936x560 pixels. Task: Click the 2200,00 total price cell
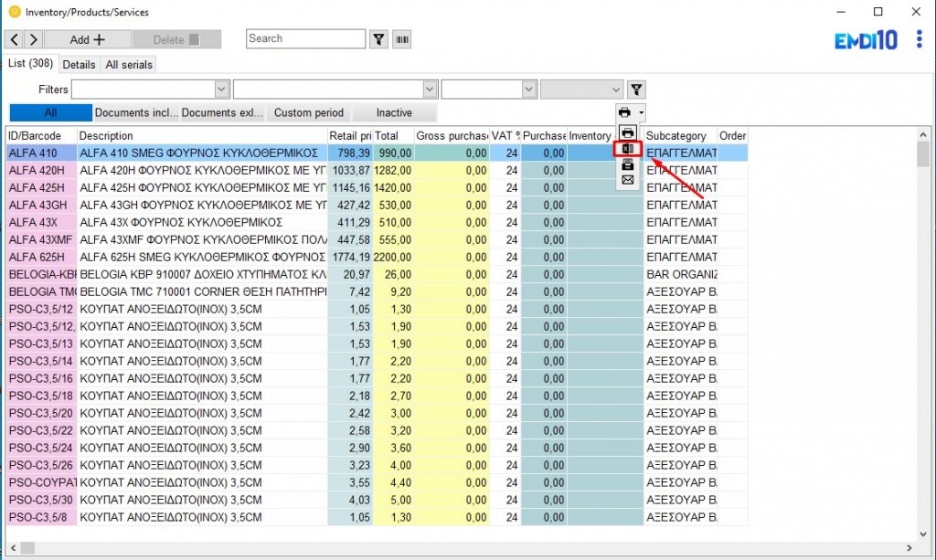(393, 257)
